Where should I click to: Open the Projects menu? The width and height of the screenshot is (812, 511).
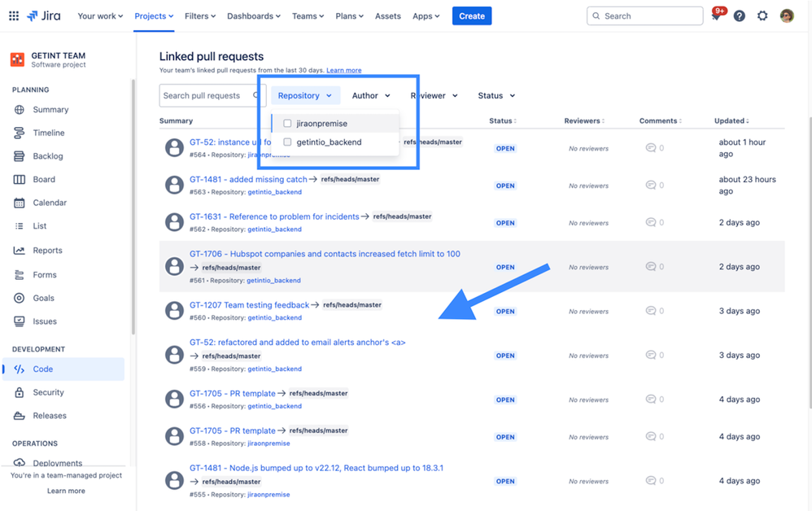(154, 16)
